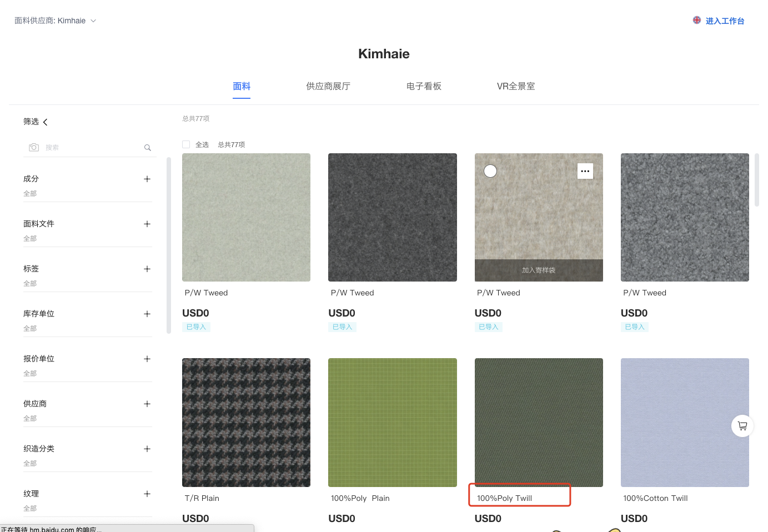Open the houndstooth T/R Plain thumbnail
This screenshot has height=532, width=768.
246,422
